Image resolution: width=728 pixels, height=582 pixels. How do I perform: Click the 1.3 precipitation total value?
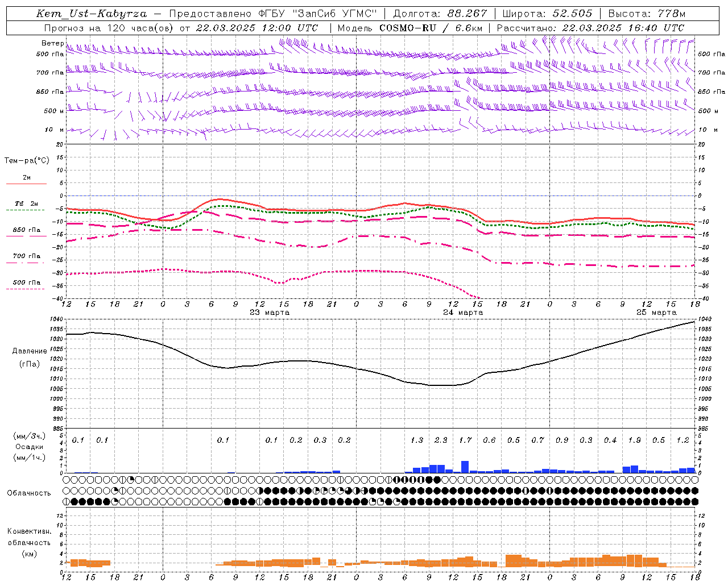(417, 440)
